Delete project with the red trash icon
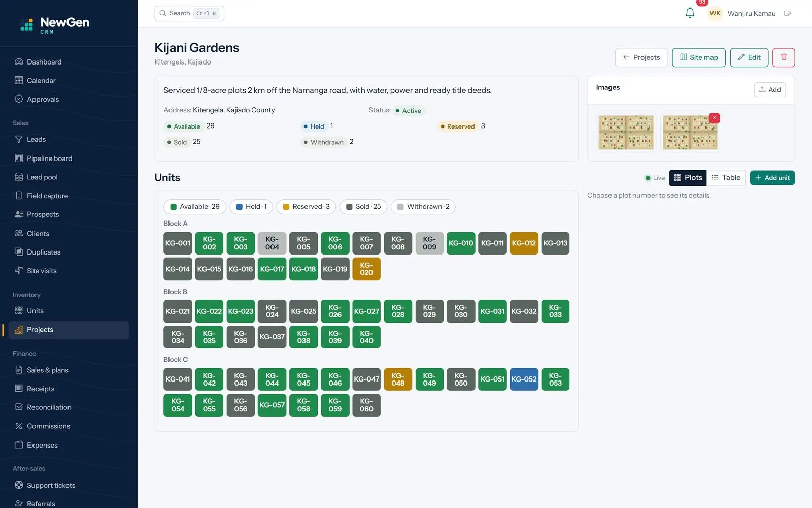The image size is (812, 508). coord(784,57)
